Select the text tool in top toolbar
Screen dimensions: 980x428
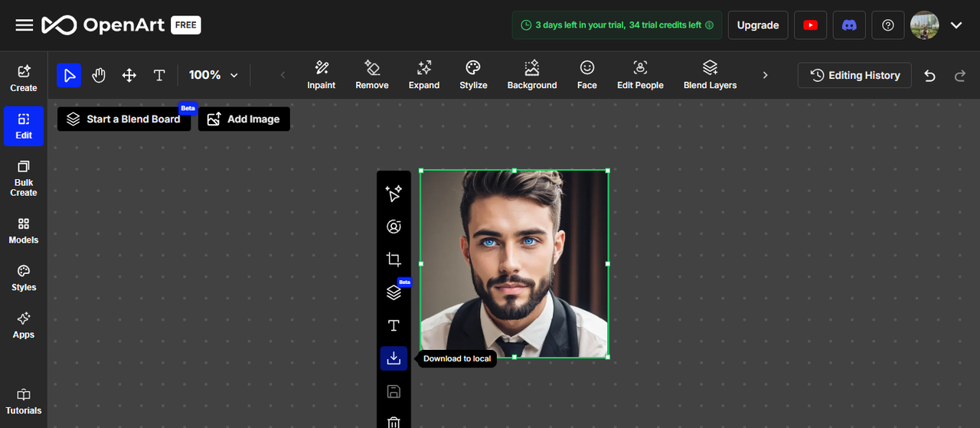159,75
